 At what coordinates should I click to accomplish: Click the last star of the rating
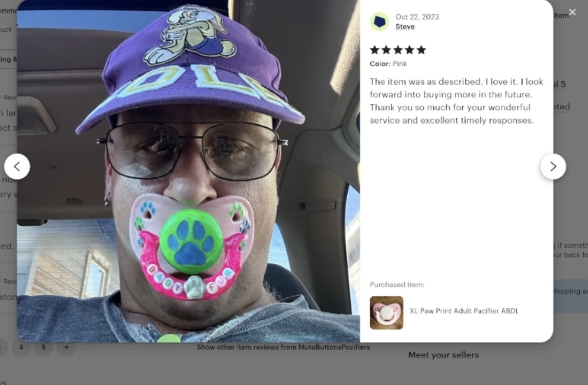[421, 50]
